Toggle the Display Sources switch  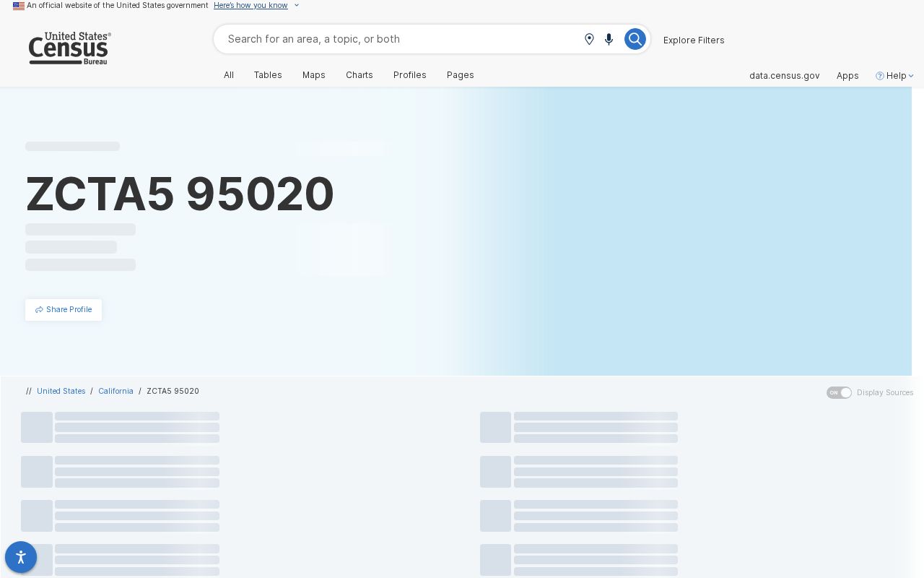click(839, 392)
